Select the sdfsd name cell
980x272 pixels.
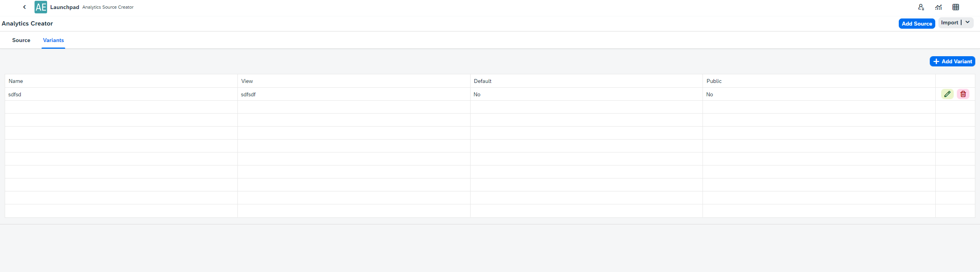pyautogui.click(x=15, y=94)
